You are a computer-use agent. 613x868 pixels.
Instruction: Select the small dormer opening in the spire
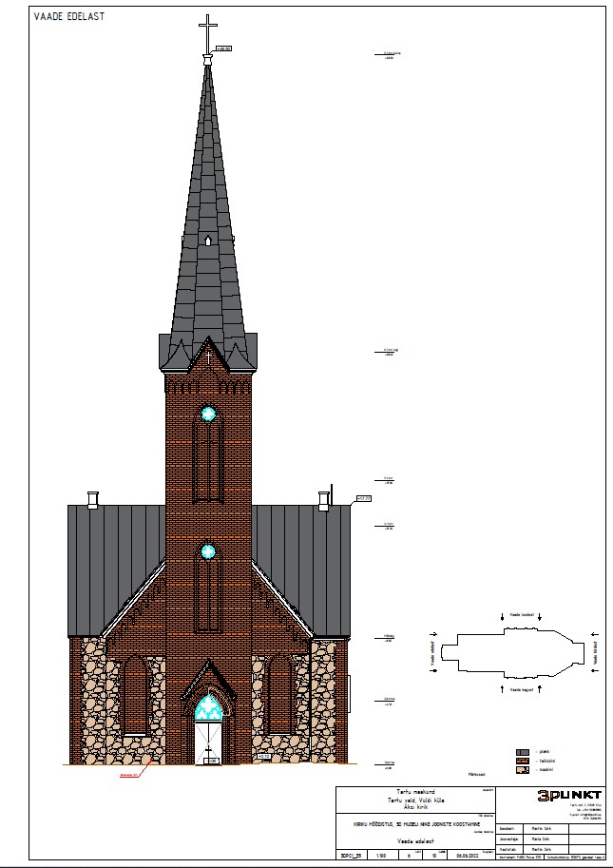coord(207,241)
